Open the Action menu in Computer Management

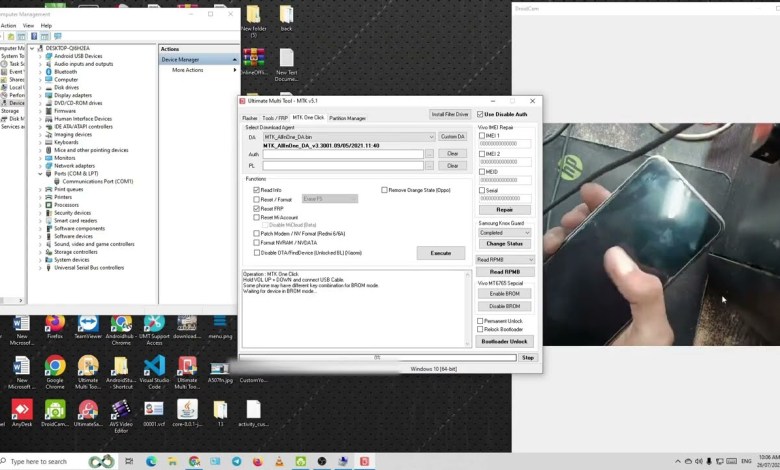pos(8,25)
